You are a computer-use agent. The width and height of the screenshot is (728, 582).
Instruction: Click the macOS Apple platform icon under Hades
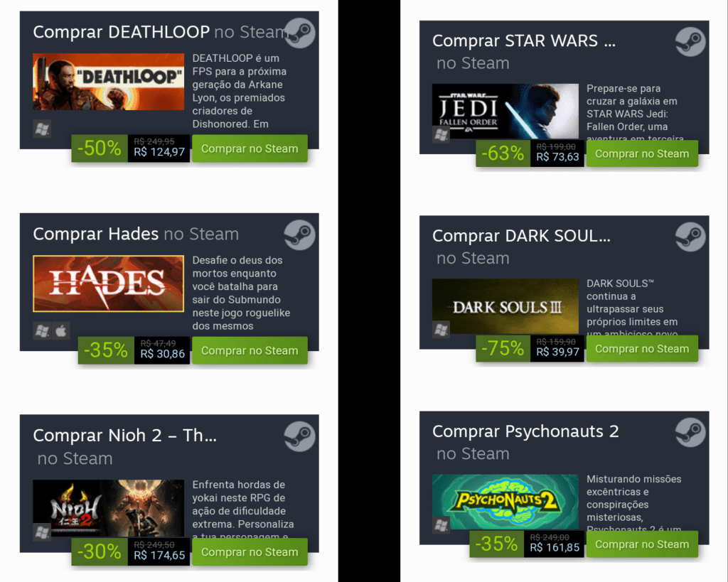61,331
